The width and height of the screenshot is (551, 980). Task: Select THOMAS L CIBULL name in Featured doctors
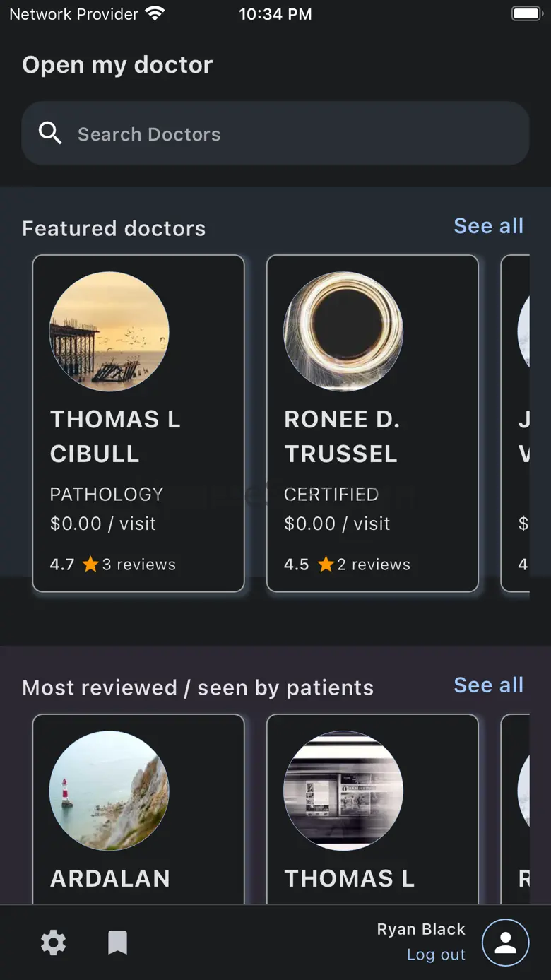[x=115, y=436]
